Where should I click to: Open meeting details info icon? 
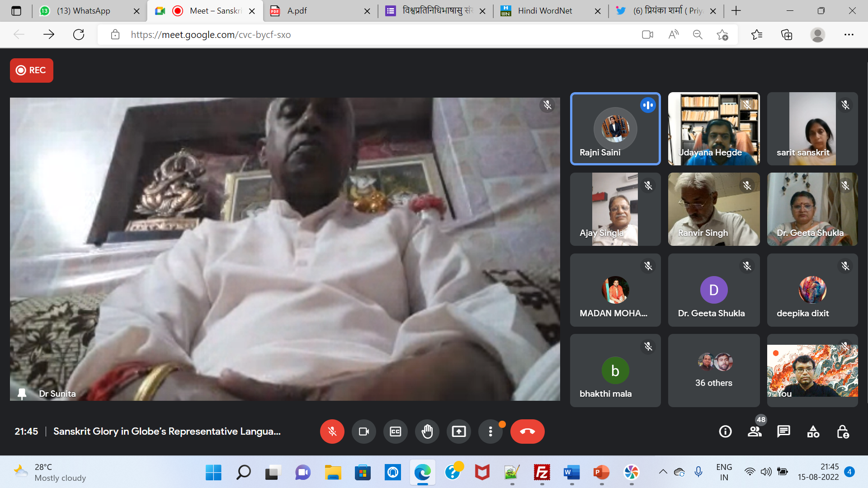click(x=725, y=432)
